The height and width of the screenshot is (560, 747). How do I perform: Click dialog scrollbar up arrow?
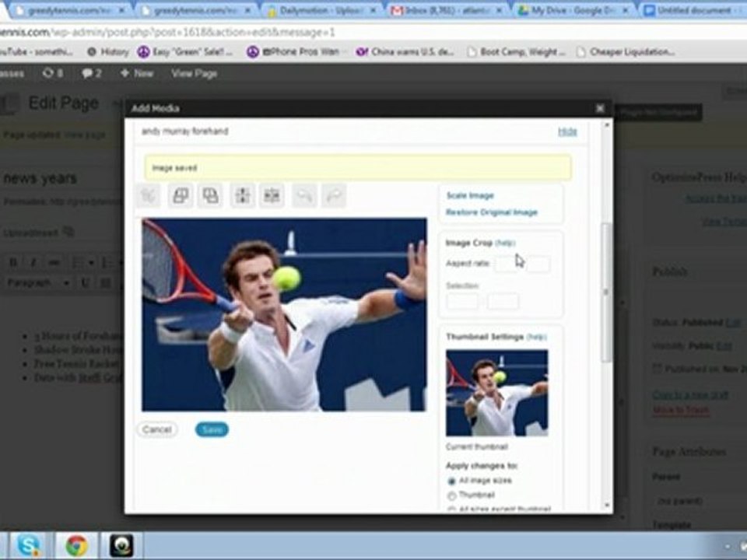coord(606,124)
